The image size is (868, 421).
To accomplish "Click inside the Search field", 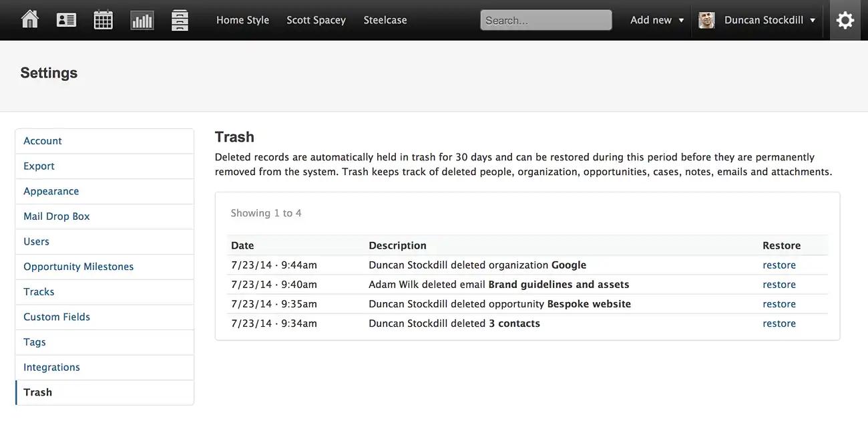I will 546,20.
